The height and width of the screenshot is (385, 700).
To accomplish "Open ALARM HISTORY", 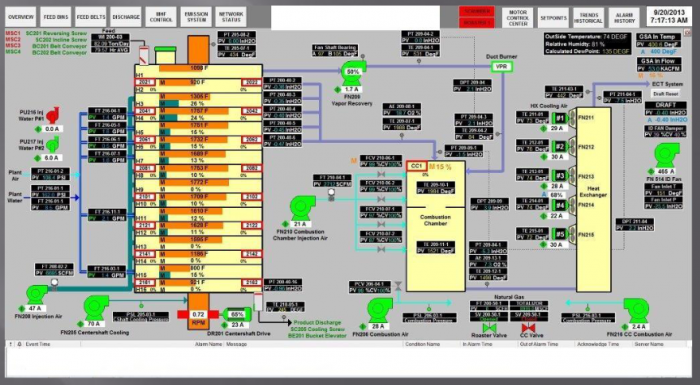I will [x=624, y=18].
